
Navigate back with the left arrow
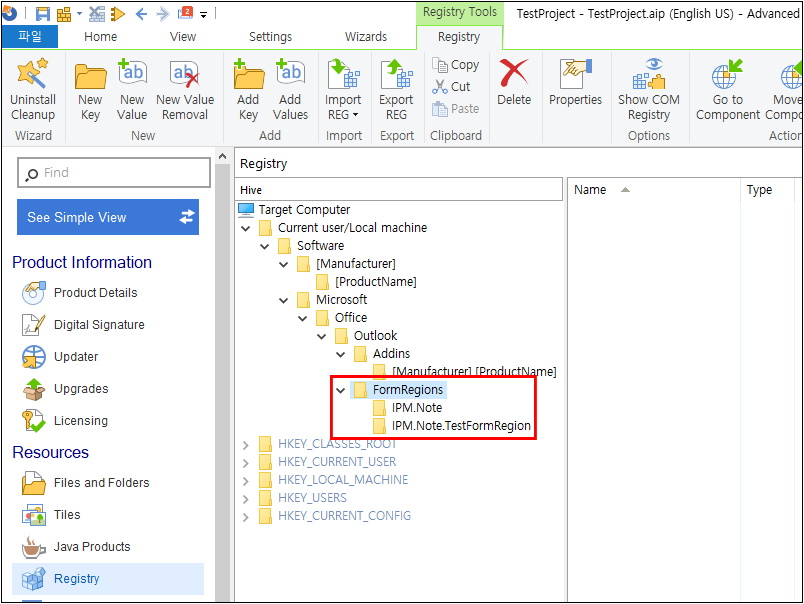[x=141, y=14]
